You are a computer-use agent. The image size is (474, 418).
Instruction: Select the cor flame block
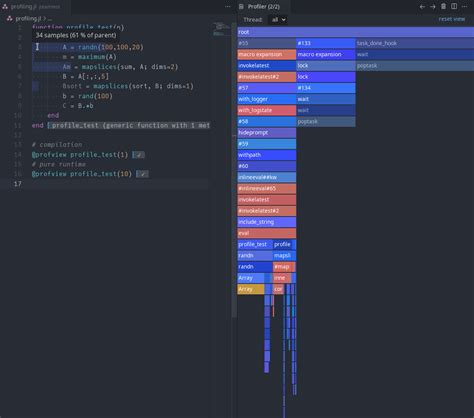[x=278, y=289]
